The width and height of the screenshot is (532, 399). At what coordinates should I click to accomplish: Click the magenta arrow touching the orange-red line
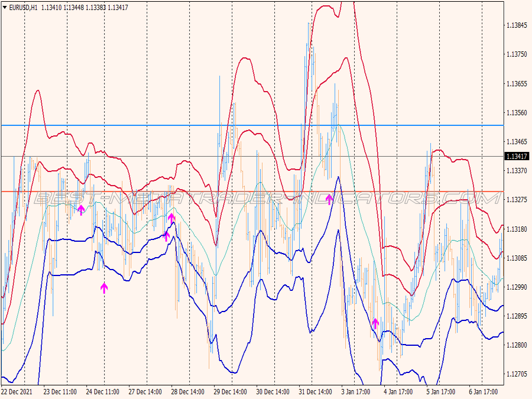[329, 200]
